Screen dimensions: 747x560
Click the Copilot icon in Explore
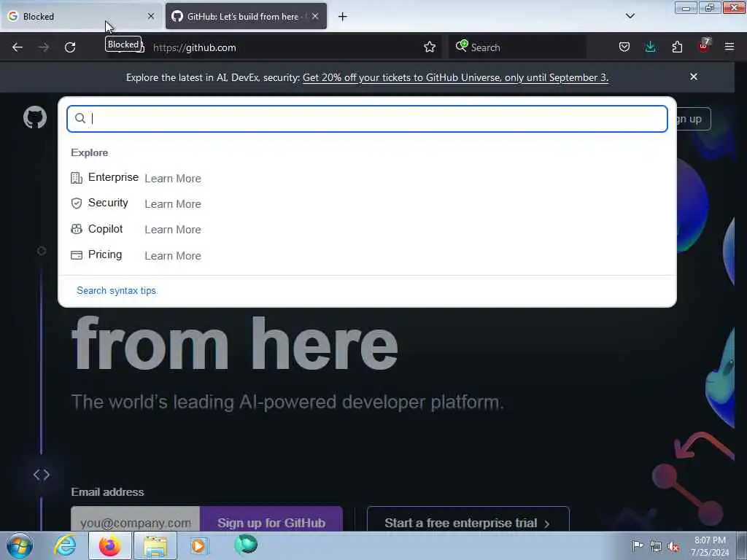coord(76,229)
